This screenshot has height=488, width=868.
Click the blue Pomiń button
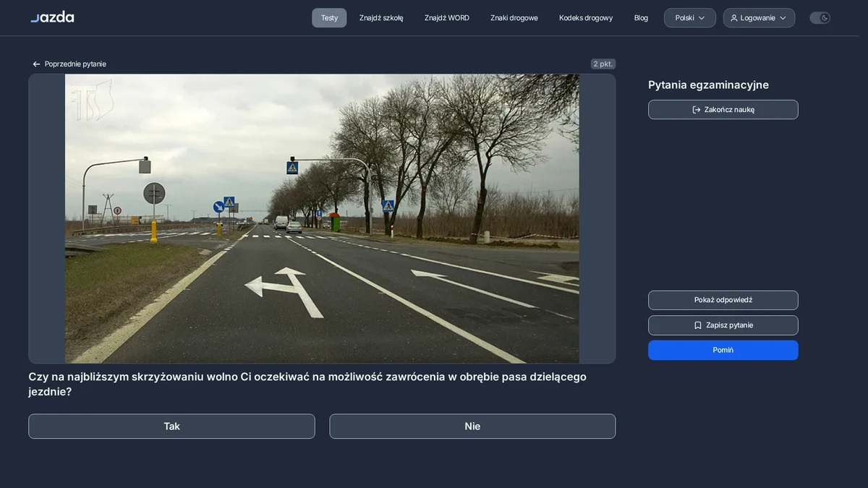tap(723, 350)
